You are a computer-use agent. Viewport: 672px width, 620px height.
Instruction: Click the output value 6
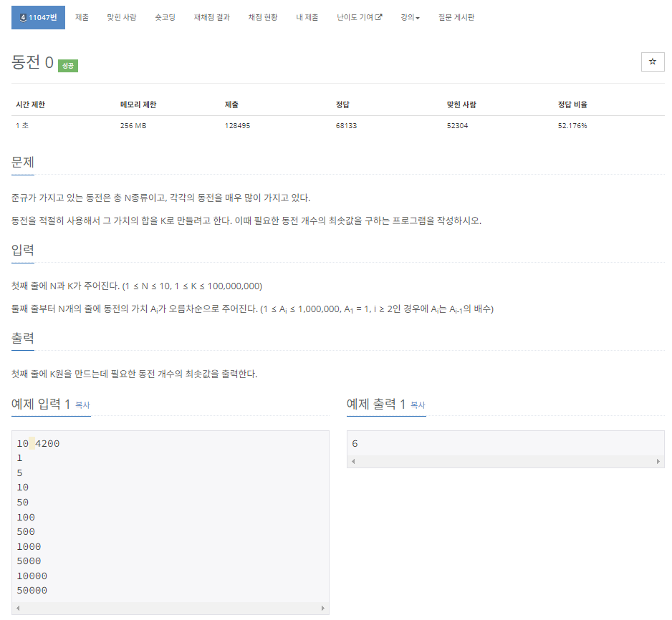(x=355, y=444)
